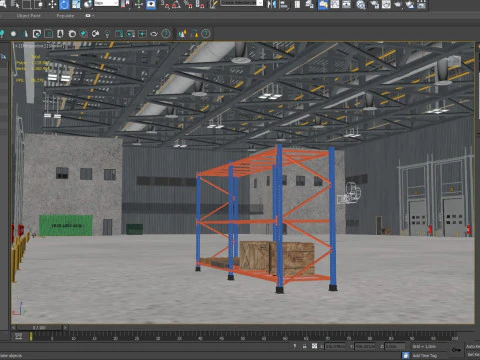Click the Use Pivot Point Center icon

click(125, 4)
